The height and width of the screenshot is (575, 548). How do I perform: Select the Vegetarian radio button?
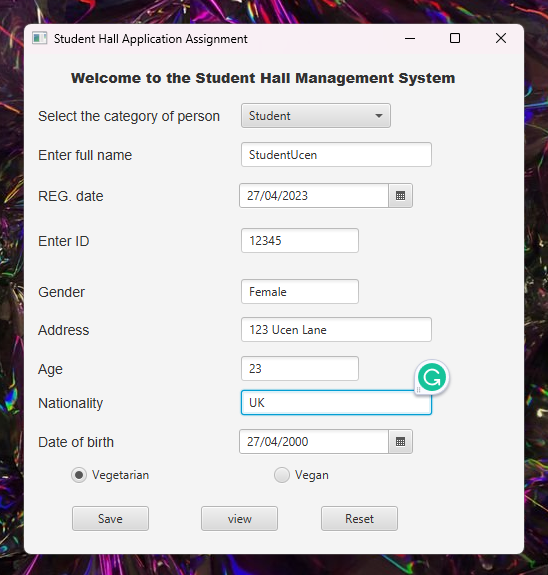[79, 475]
